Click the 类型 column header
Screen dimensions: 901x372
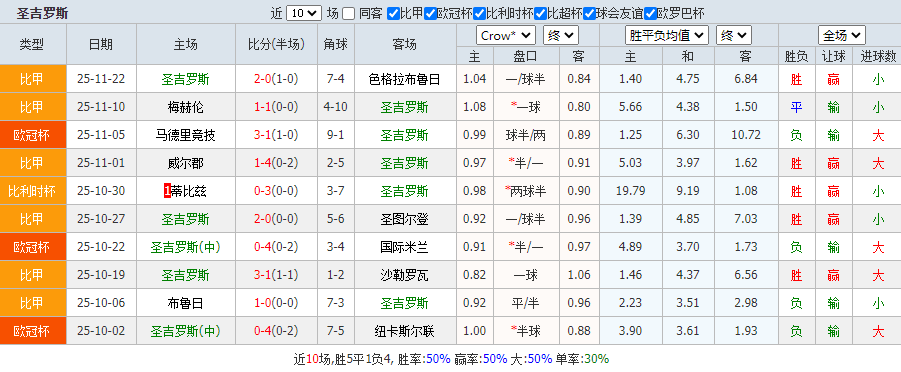33,44
